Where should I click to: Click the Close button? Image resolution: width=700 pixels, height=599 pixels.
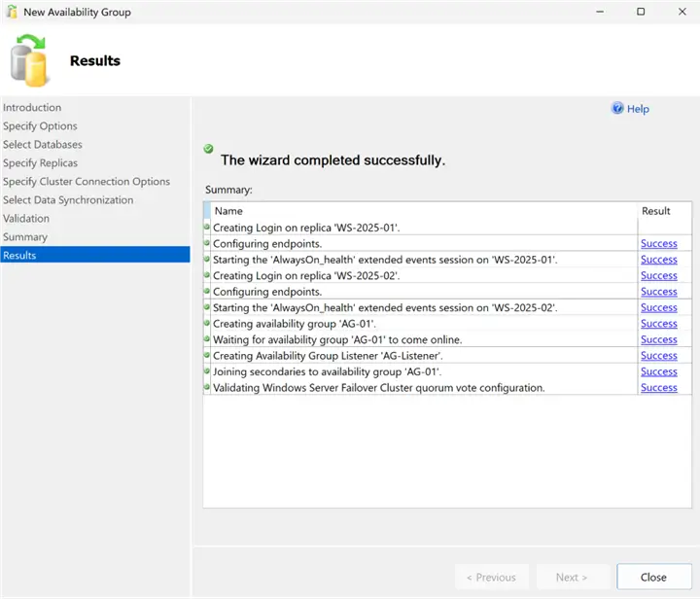point(654,577)
